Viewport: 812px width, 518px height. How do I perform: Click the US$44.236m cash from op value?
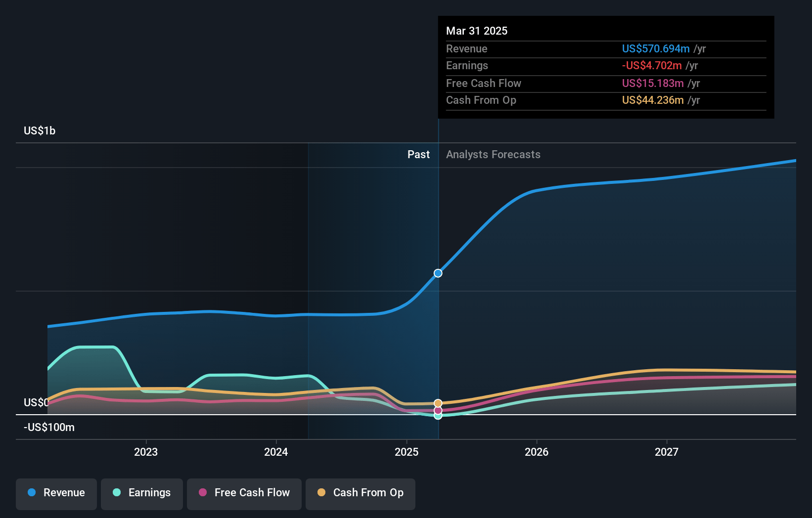pyautogui.click(x=653, y=100)
